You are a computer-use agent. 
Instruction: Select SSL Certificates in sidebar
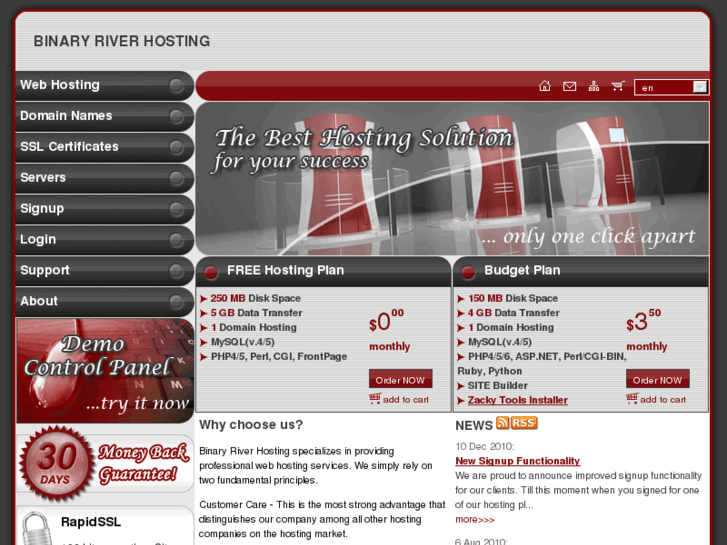coord(105,147)
